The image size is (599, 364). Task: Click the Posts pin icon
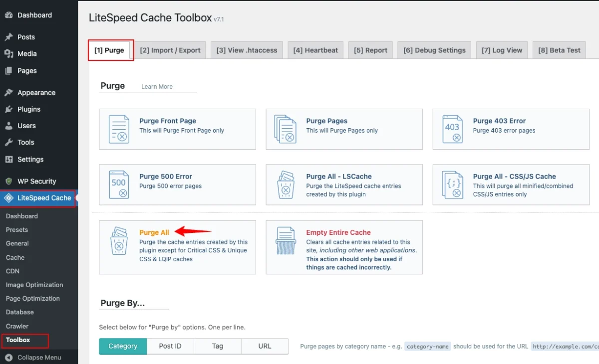(8, 37)
